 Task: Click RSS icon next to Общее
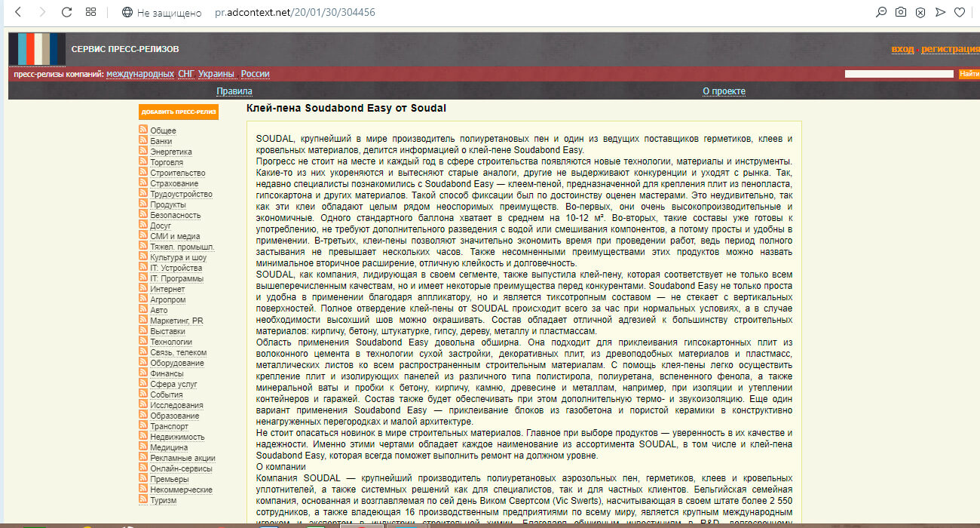point(143,130)
